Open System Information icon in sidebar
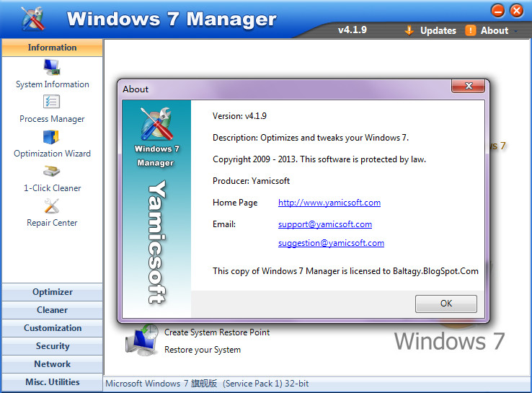Screen dimensions: 532x393 point(52,67)
